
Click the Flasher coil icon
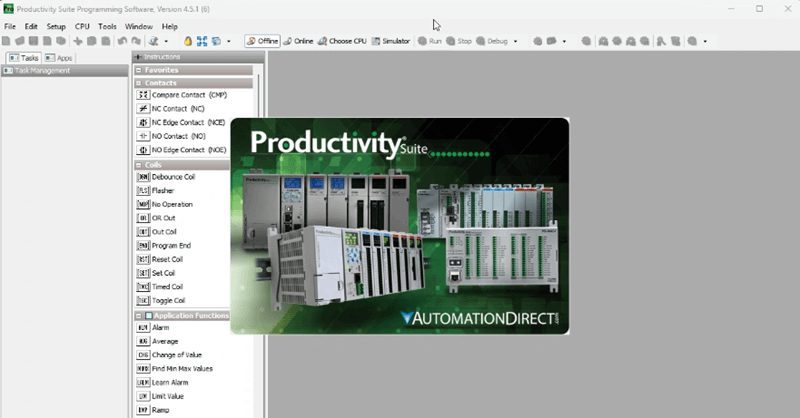point(143,190)
